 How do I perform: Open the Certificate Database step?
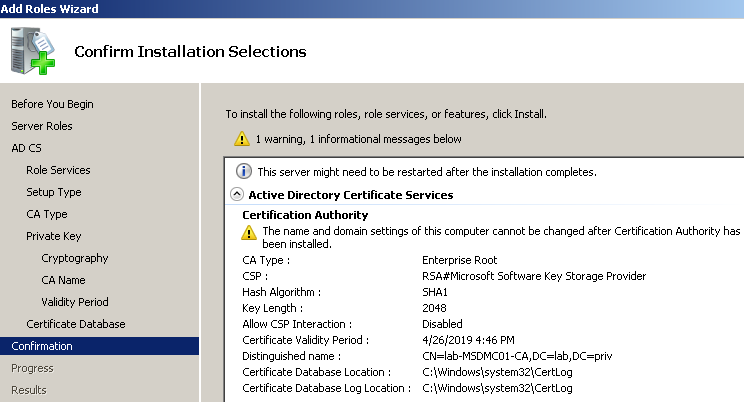point(76,324)
